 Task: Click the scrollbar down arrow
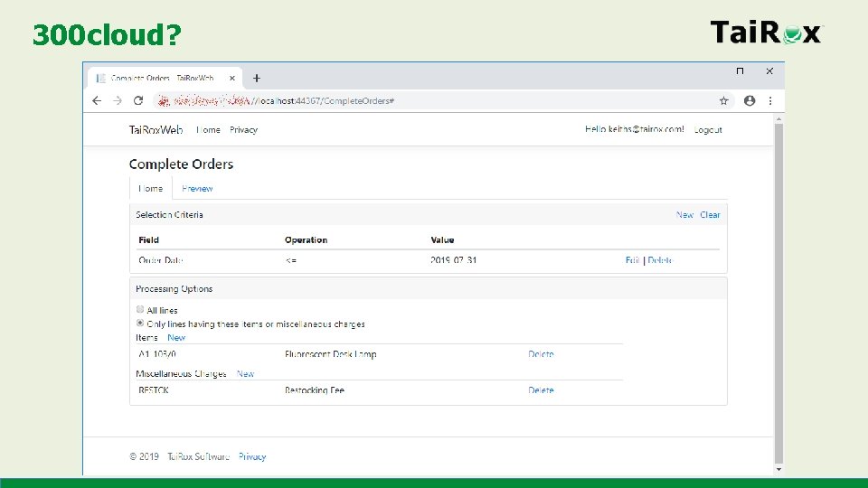[778, 469]
